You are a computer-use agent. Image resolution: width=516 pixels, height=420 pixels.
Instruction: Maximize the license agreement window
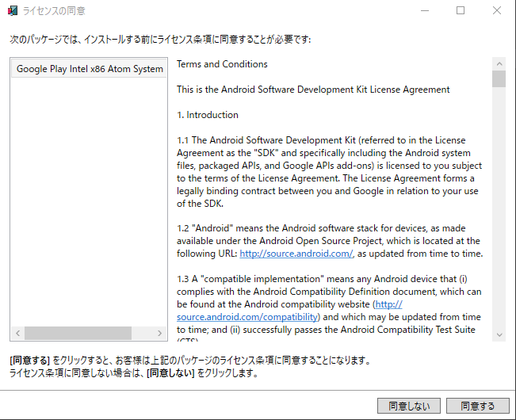point(461,10)
